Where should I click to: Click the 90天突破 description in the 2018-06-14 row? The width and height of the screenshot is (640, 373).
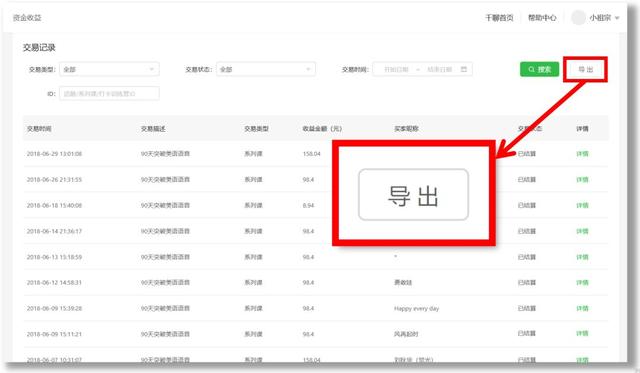pyautogui.click(x=165, y=231)
